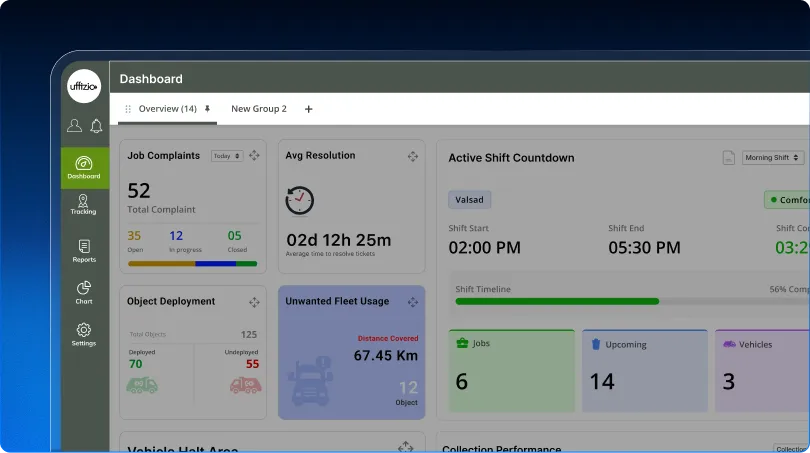Open Tracking in the sidebar
This screenshot has width=810, height=453.
pyautogui.click(x=83, y=205)
